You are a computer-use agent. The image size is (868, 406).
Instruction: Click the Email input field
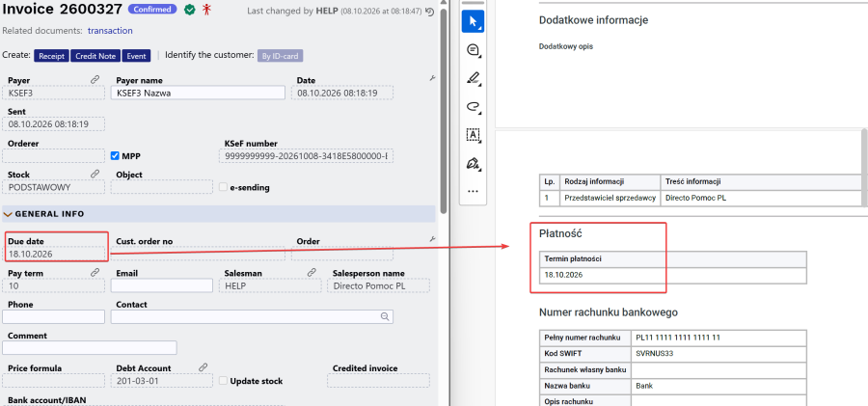(x=162, y=285)
